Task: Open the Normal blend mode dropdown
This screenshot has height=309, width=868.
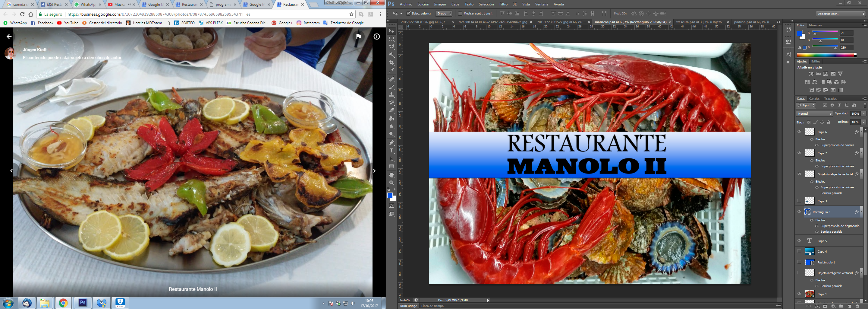Action: tap(814, 114)
